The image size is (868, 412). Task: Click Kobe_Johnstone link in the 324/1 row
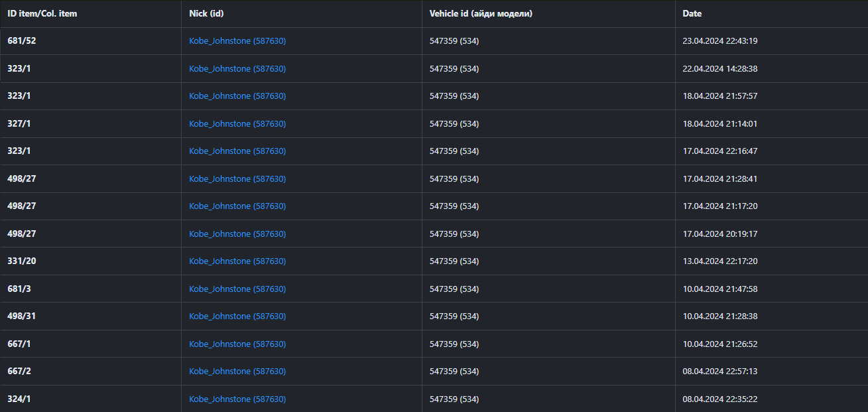pyautogui.click(x=237, y=399)
